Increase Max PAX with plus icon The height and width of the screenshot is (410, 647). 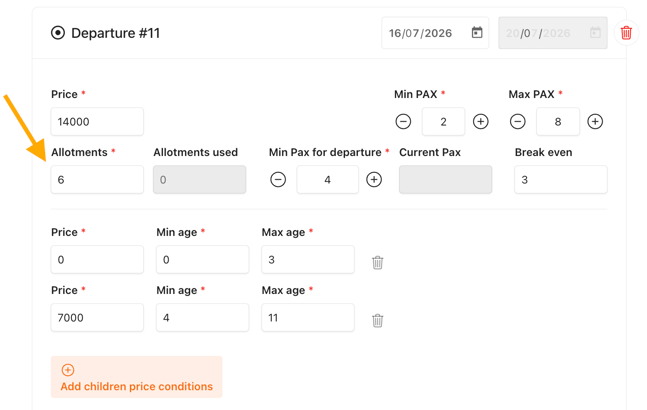595,122
